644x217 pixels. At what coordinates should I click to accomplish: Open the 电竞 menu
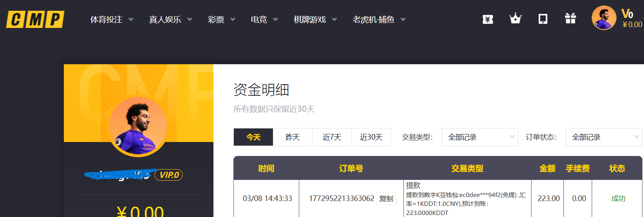point(264,20)
